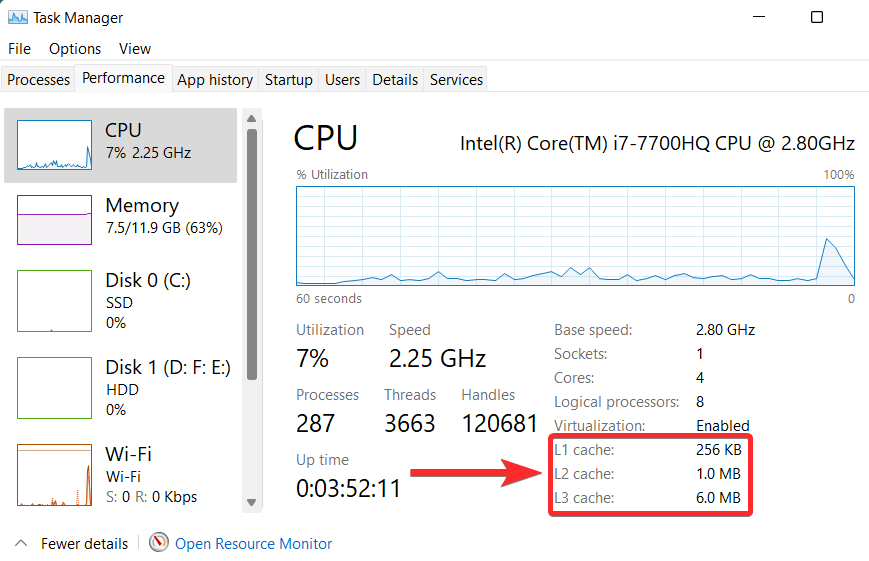Open the View menu

(135, 48)
